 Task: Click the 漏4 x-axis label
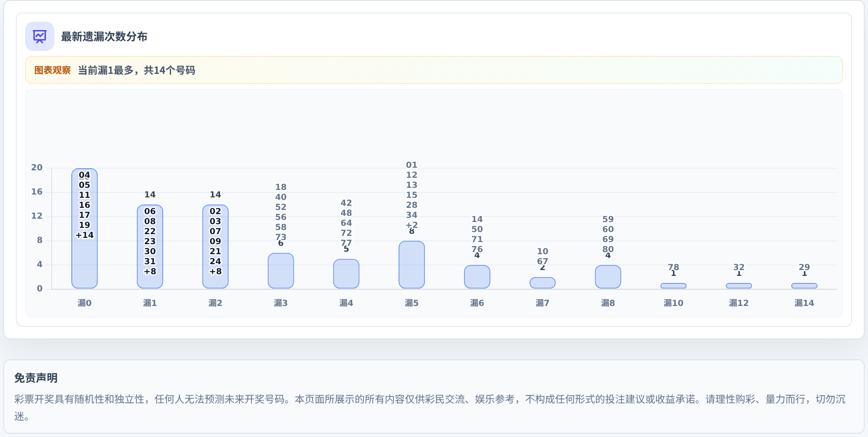346,303
